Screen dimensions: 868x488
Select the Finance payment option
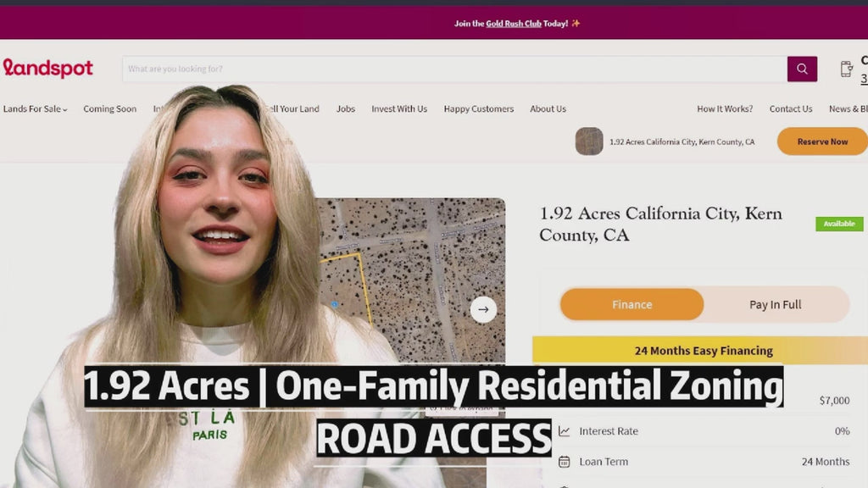(632, 304)
